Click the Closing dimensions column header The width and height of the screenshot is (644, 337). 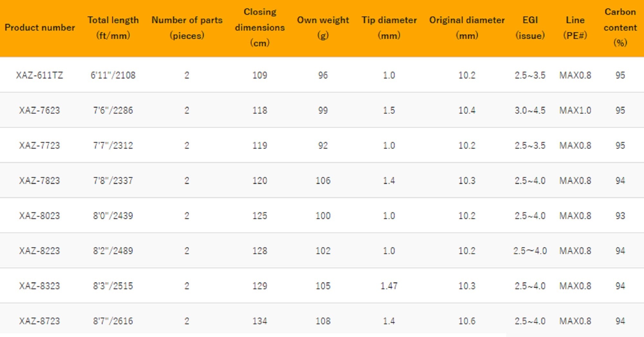click(x=260, y=28)
